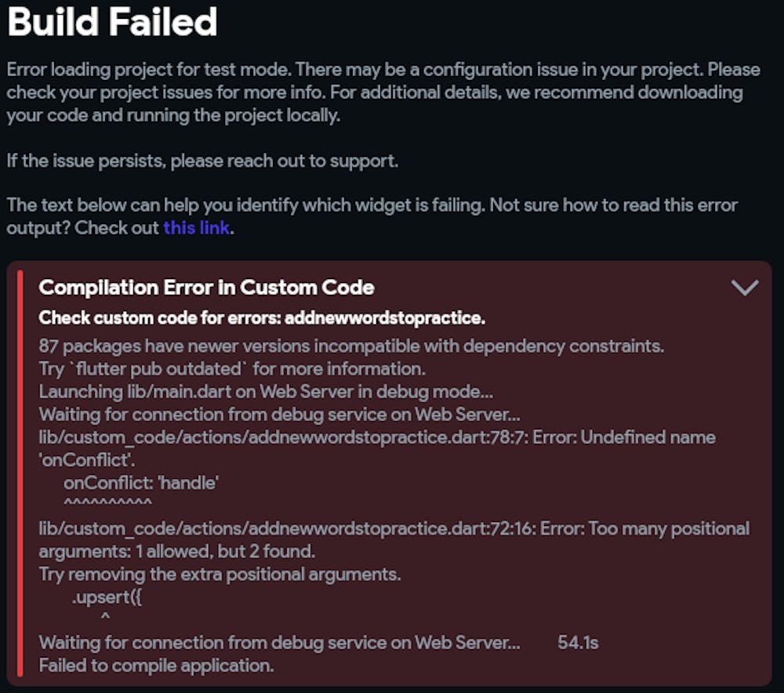Click the '87 packages have newer versions' message
Viewport: 784px width, 693px height.
click(x=351, y=346)
